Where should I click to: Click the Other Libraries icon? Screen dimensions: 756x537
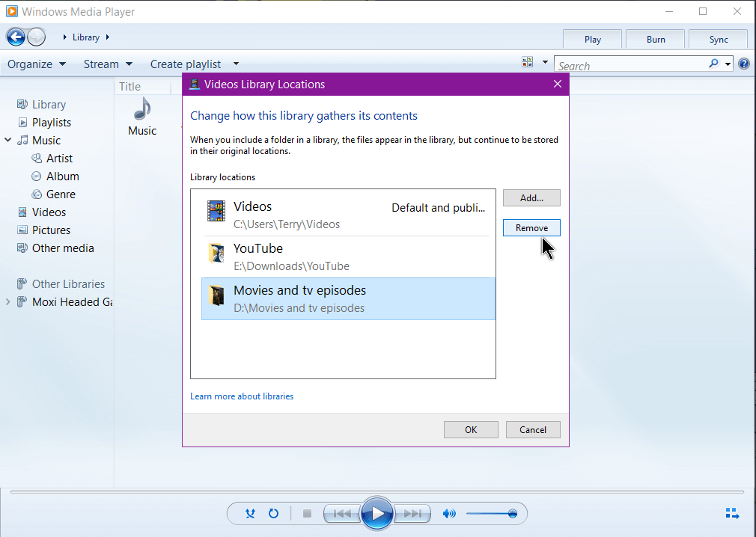[22, 283]
